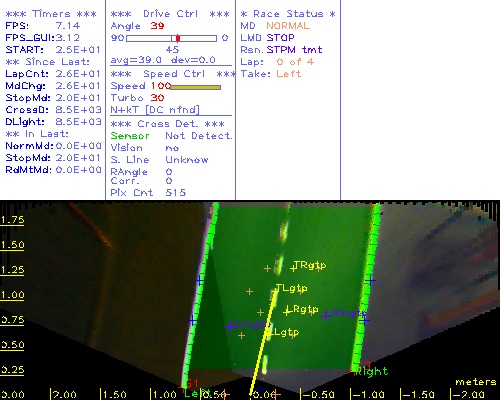Select the TRgtp marker label

point(310,265)
